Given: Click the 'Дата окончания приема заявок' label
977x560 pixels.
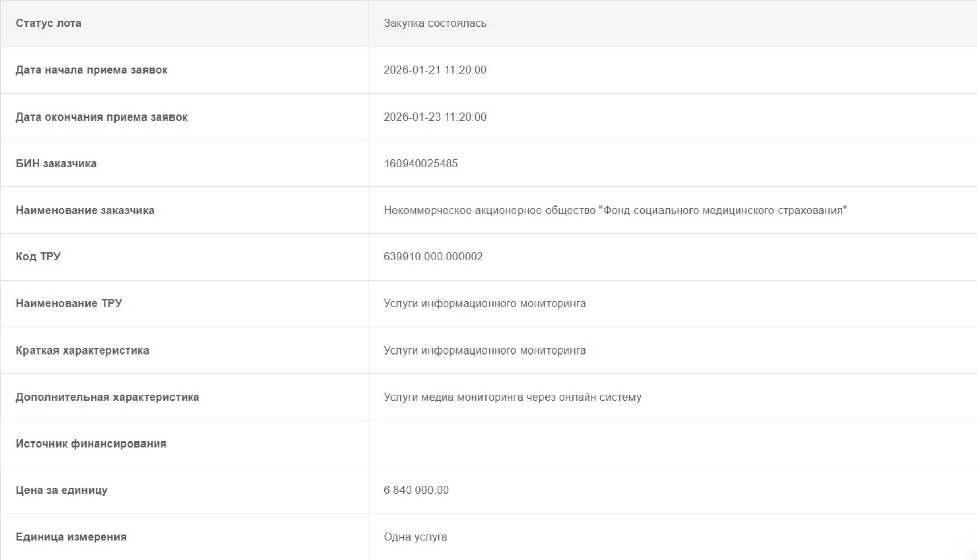Looking at the screenshot, I should [101, 117].
